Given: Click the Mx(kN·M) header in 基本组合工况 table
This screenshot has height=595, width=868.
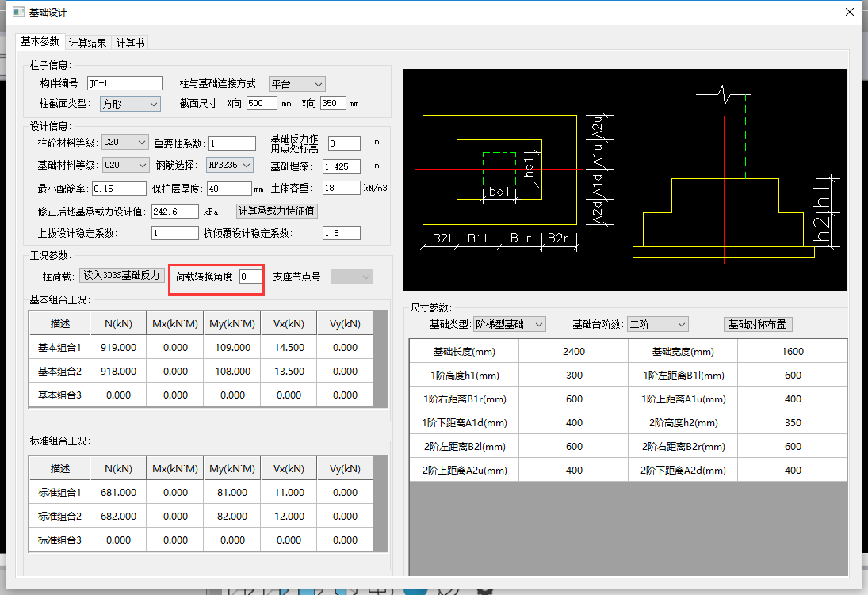Looking at the screenshot, I should (175, 324).
